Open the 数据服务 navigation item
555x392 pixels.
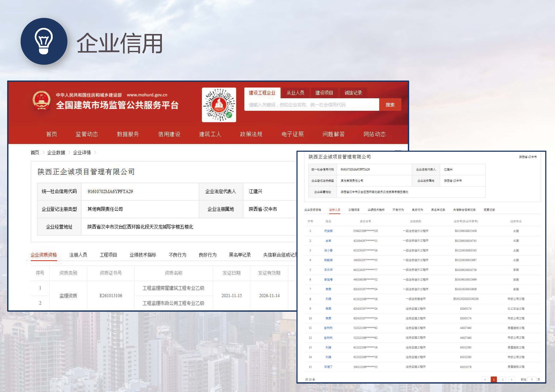pos(128,134)
